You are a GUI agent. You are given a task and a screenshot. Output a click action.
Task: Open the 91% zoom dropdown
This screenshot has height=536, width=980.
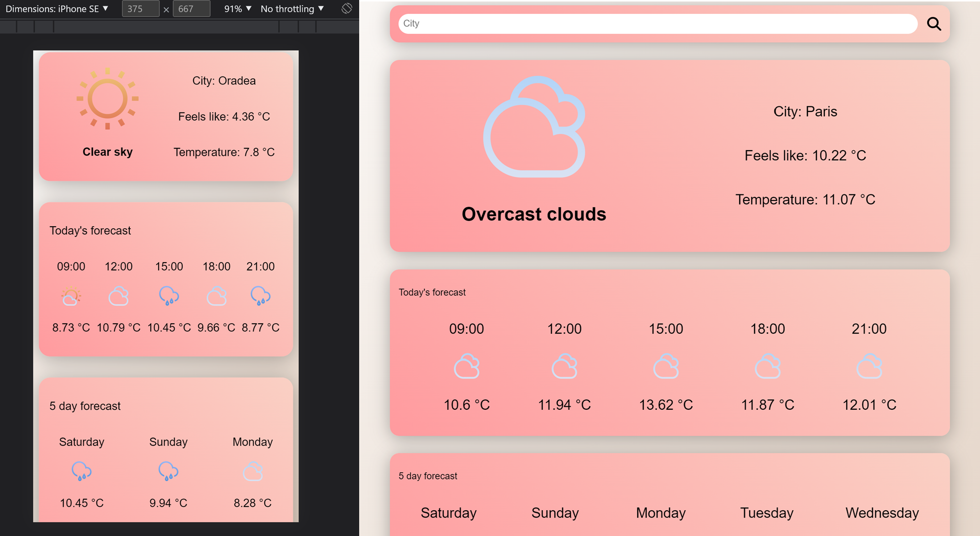[237, 8]
